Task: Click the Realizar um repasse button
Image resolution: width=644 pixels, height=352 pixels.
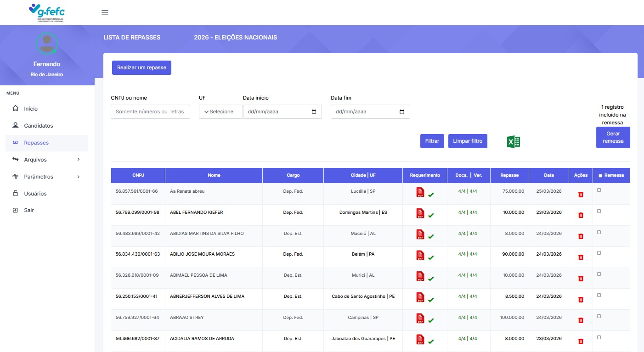Action: [141, 67]
